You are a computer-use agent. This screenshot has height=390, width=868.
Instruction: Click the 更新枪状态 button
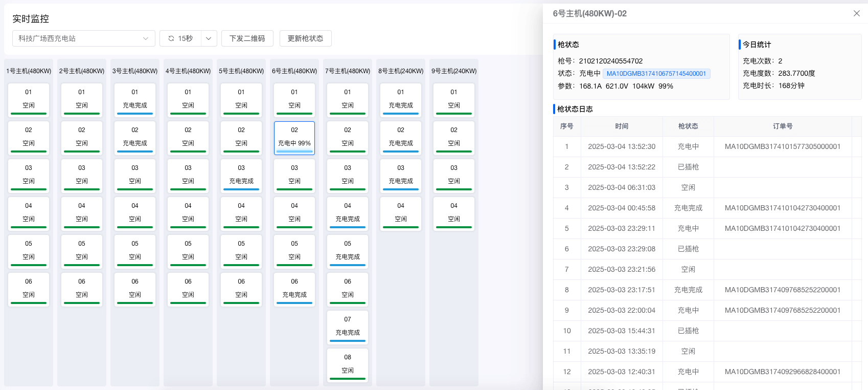click(305, 38)
